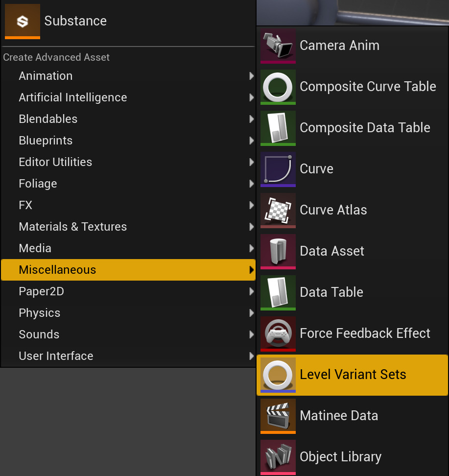This screenshot has height=476, width=449.
Task: Create a Composite Data Table asset
Action: [x=365, y=128]
